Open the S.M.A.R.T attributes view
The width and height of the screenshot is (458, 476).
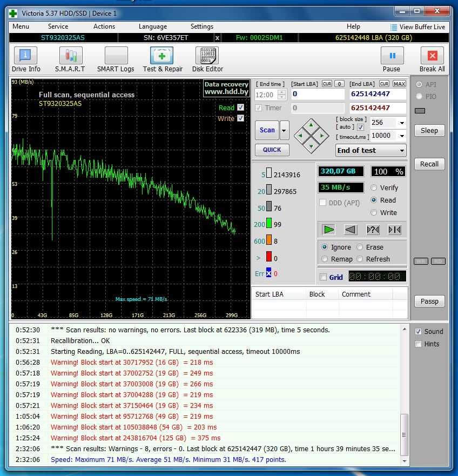point(70,59)
